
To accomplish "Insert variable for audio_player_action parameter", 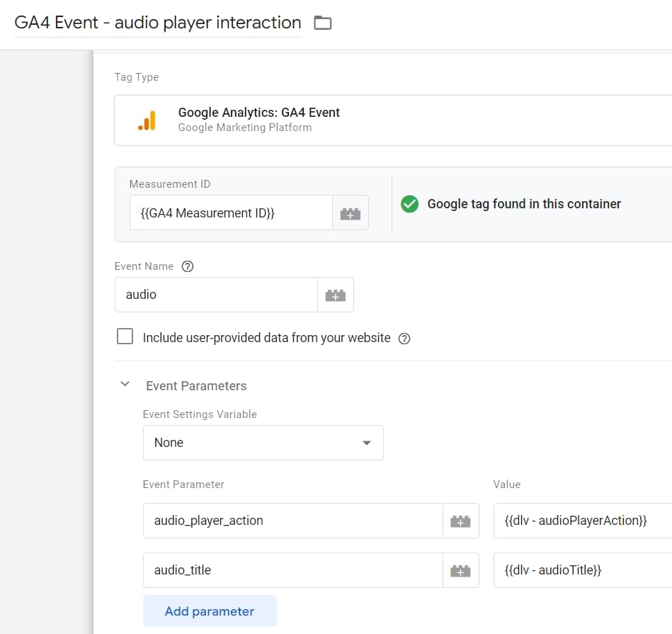I will pos(460,521).
